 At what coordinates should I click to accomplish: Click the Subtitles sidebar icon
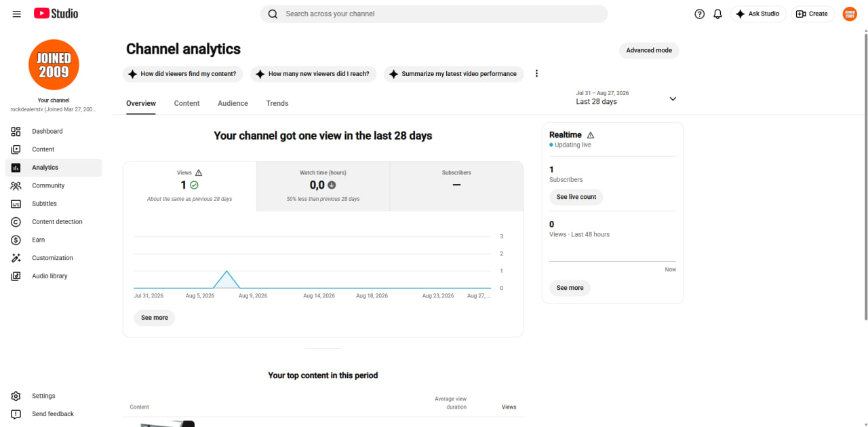(16, 204)
